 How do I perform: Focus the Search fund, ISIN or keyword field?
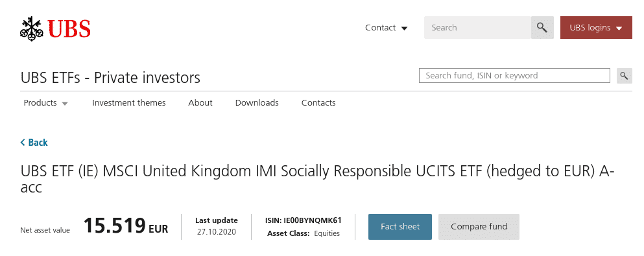tap(515, 75)
